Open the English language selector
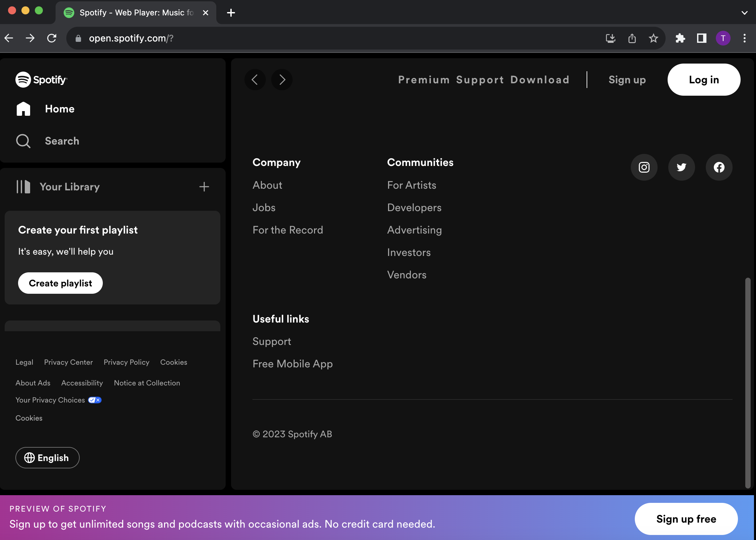Viewport: 756px width, 540px height. coord(47,458)
